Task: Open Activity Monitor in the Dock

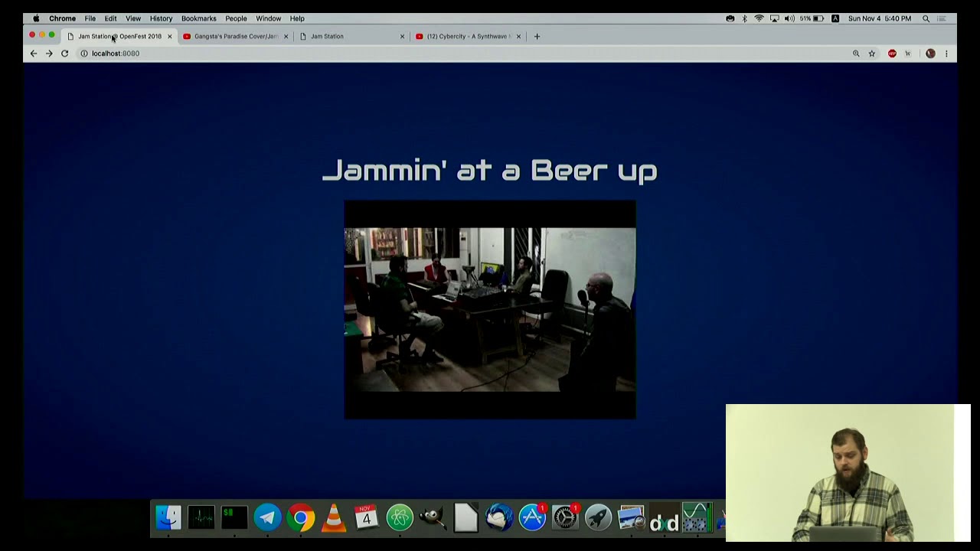Action: [201, 518]
